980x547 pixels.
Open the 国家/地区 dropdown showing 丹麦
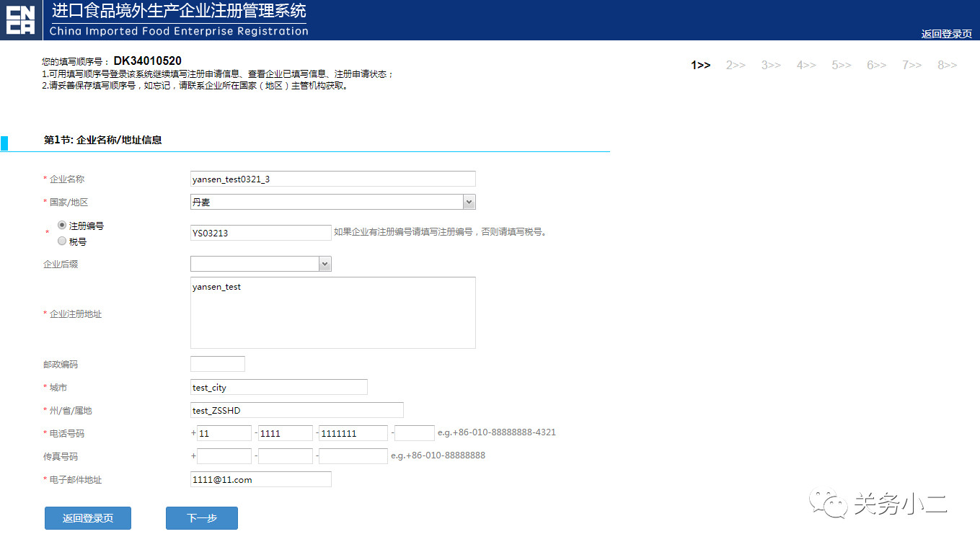click(332, 203)
